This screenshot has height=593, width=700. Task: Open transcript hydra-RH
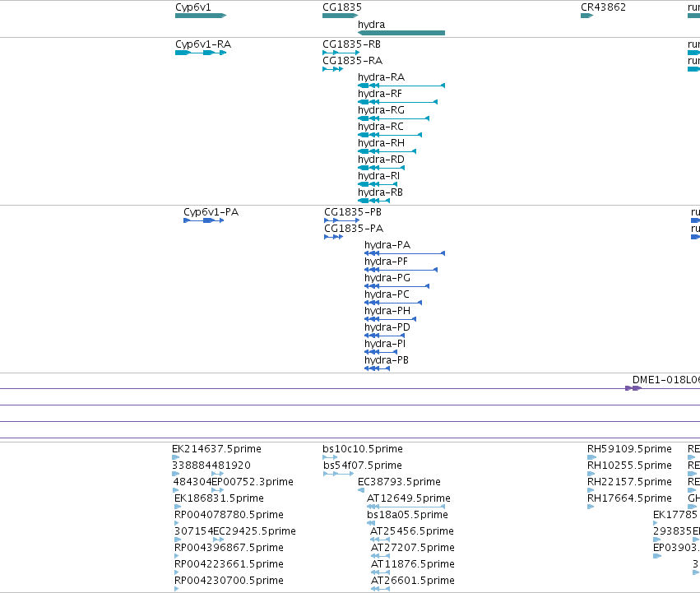[387, 151]
